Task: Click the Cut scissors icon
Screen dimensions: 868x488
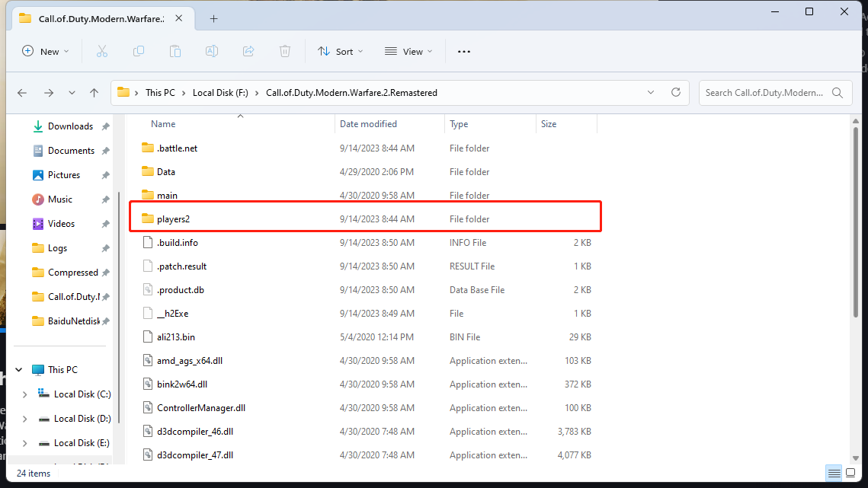Action: pyautogui.click(x=102, y=52)
